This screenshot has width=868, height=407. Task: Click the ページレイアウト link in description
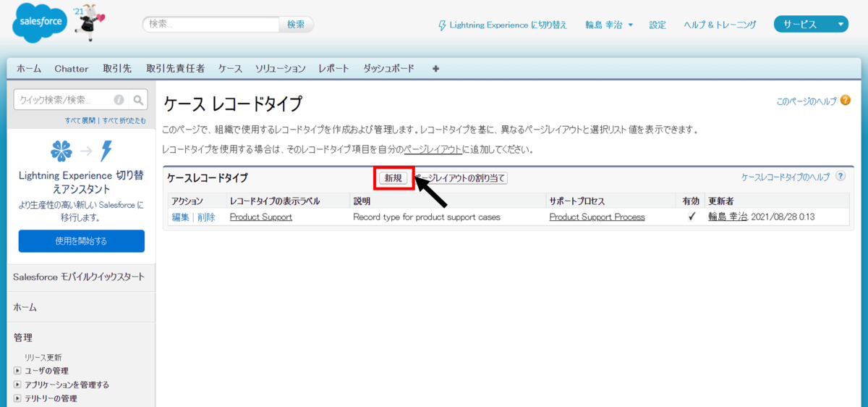pyautogui.click(x=433, y=150)
